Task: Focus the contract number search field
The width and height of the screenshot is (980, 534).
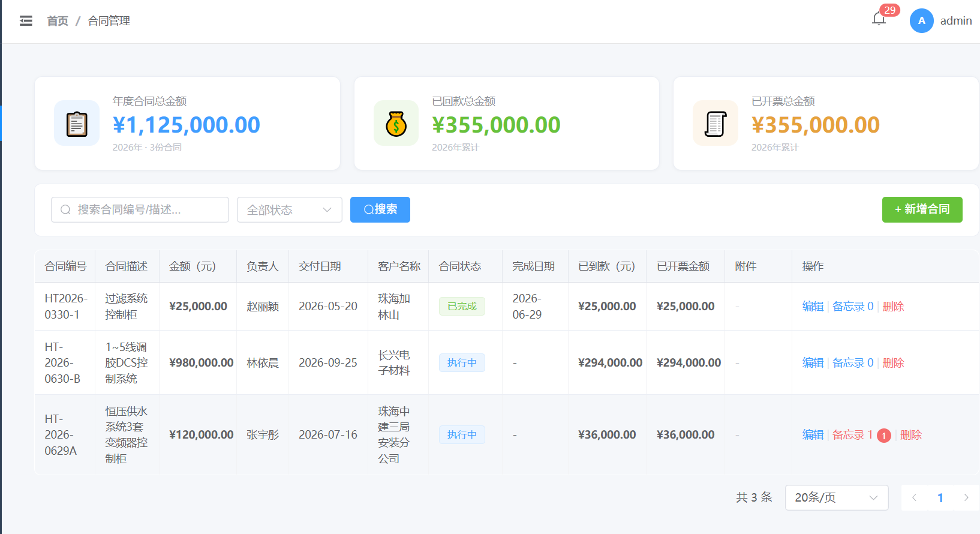Action: coord(140,210)
